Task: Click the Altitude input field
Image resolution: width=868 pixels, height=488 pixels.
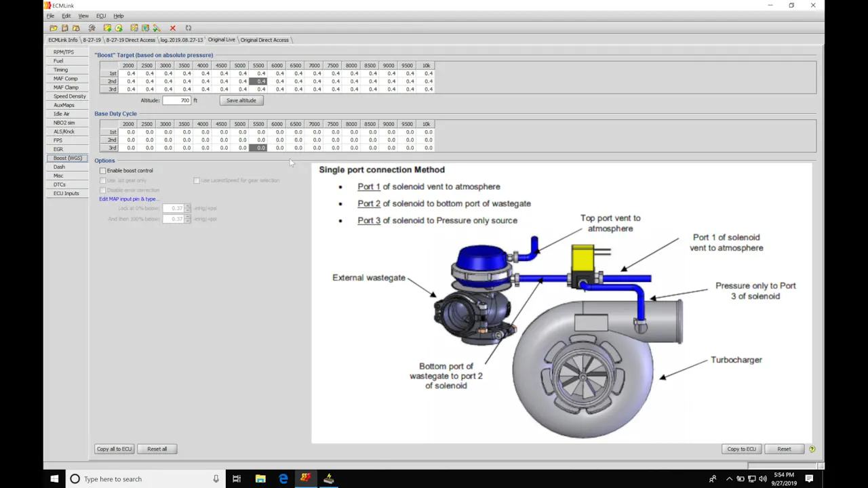Action: click(176, 100)
